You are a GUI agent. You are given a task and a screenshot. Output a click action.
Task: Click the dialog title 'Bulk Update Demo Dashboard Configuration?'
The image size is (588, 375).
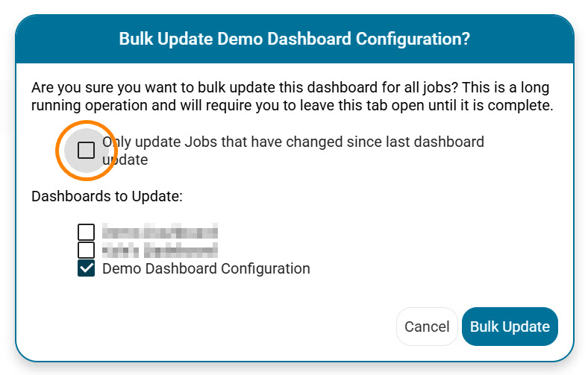click(x=294, y=39)
